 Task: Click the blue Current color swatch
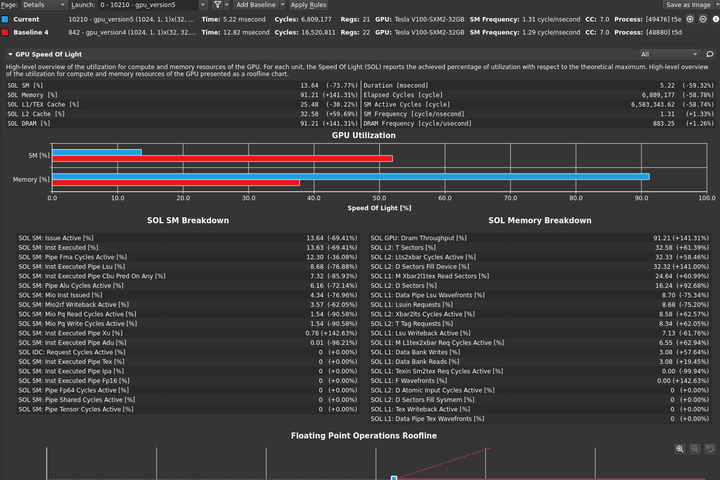(x=5, y=19)
